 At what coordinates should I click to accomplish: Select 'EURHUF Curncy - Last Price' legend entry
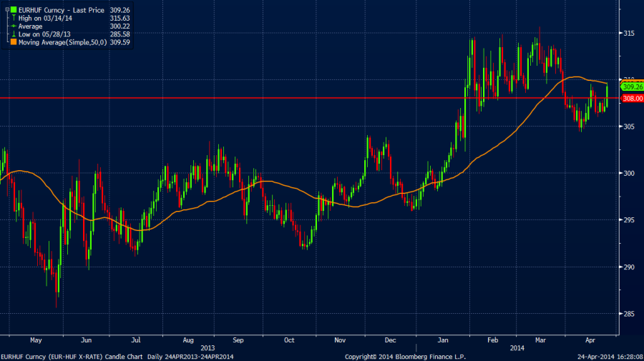coord(59,10)
